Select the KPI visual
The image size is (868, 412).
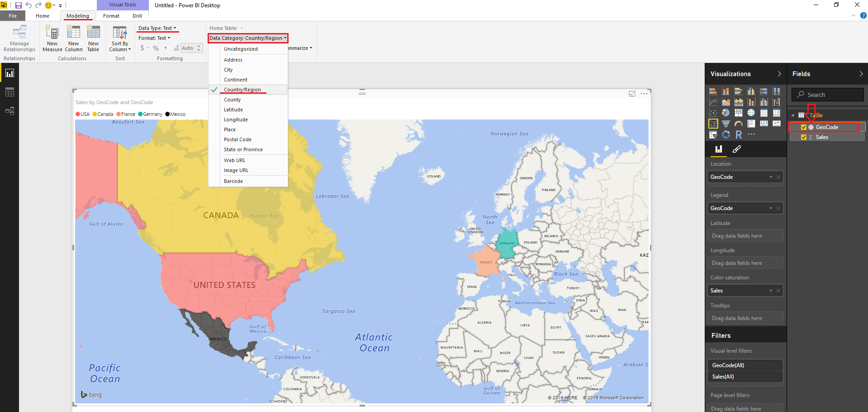[x=777, y=124]
